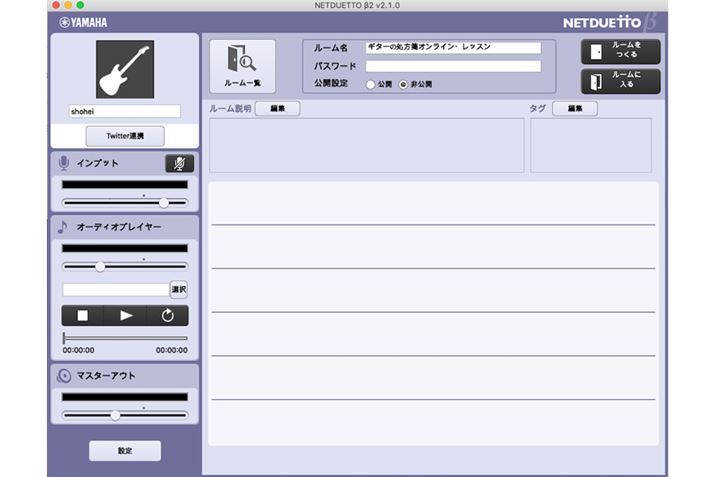Toggle audio loop repeat
The width and height of the screenshot is (715, 477).
click(x=167, y=316)
